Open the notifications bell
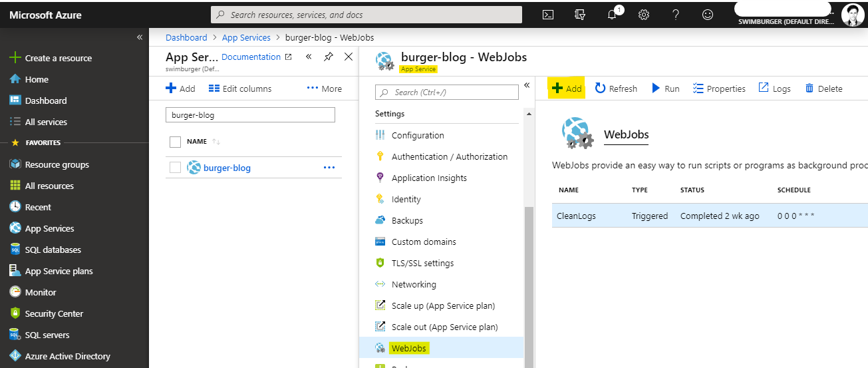Screen dimensions: 868x368 (x=613, y=15)
